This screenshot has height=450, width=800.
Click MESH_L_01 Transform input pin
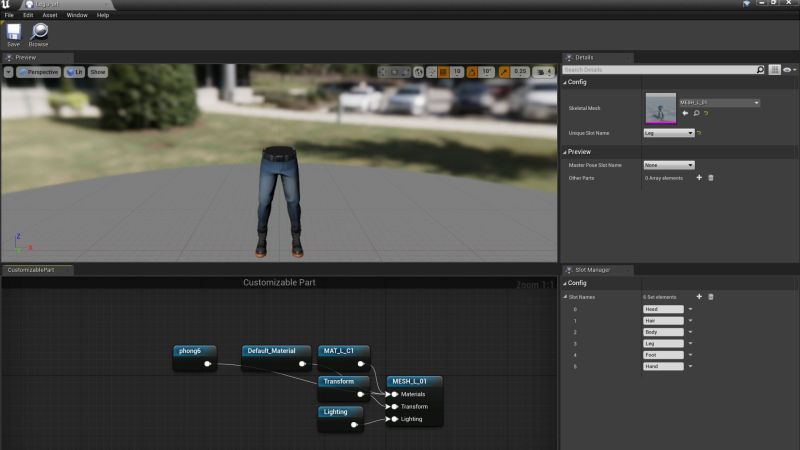[394, 407]
